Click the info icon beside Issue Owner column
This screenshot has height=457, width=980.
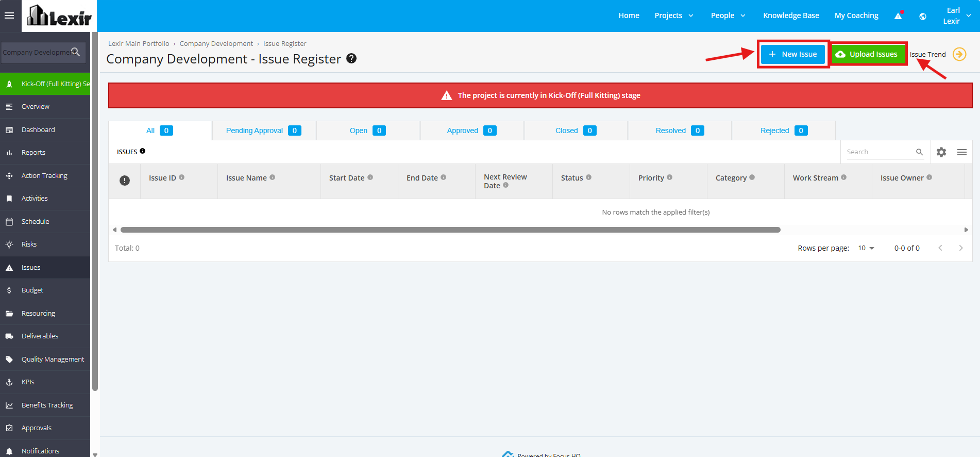tap(930, 177)
